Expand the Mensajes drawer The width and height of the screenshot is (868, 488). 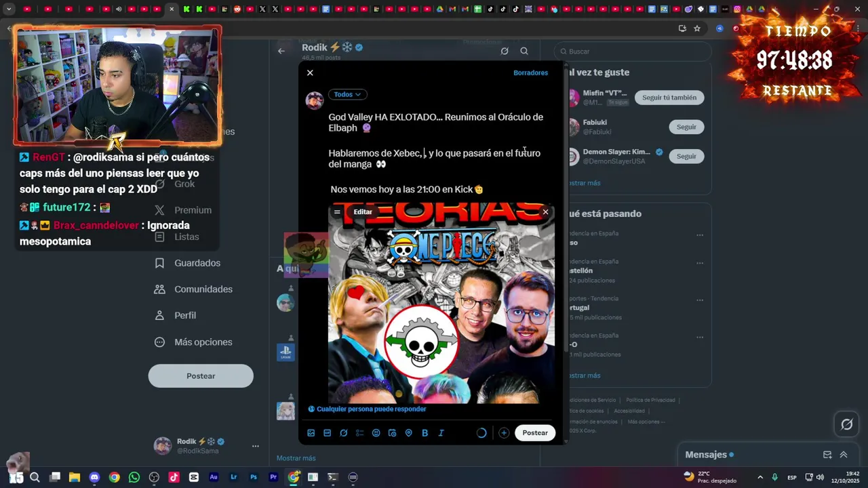844,455
